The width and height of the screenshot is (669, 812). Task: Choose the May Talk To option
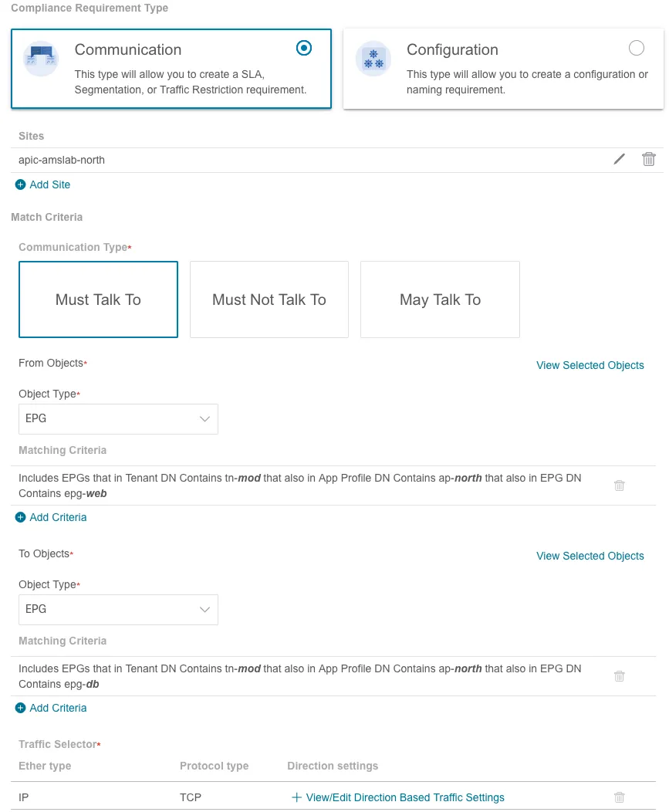440,299
